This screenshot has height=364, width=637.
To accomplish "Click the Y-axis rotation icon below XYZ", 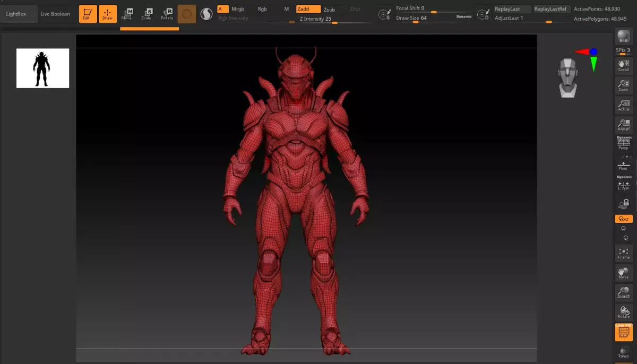I will click(624, 229).
